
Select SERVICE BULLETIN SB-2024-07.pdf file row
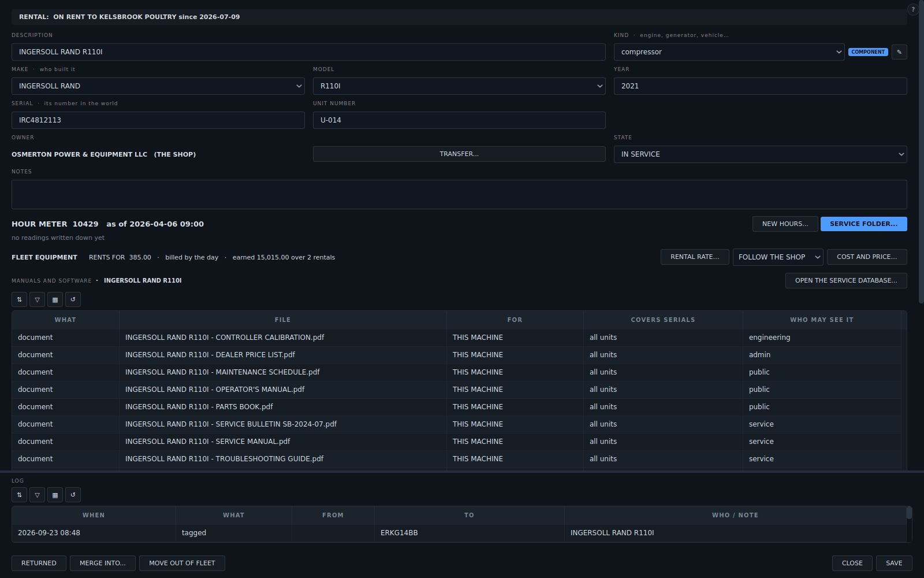(x=456, y=424)
